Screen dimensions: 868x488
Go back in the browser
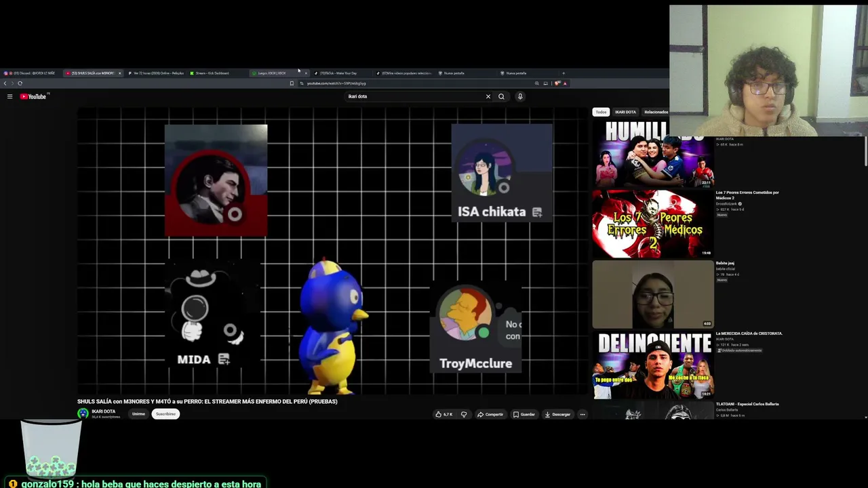coord(5,83)
